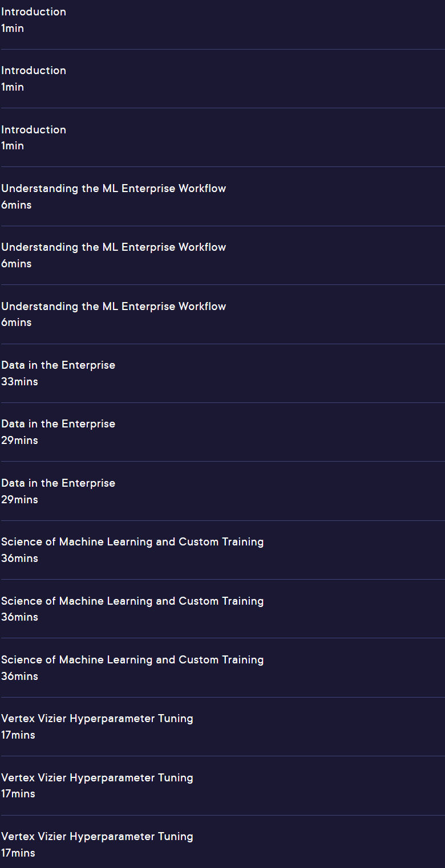The image size is (445, 868).
Task: Open Data in the Enterprise lesson lasting 33mins
Action: click(x=58, y=365)
